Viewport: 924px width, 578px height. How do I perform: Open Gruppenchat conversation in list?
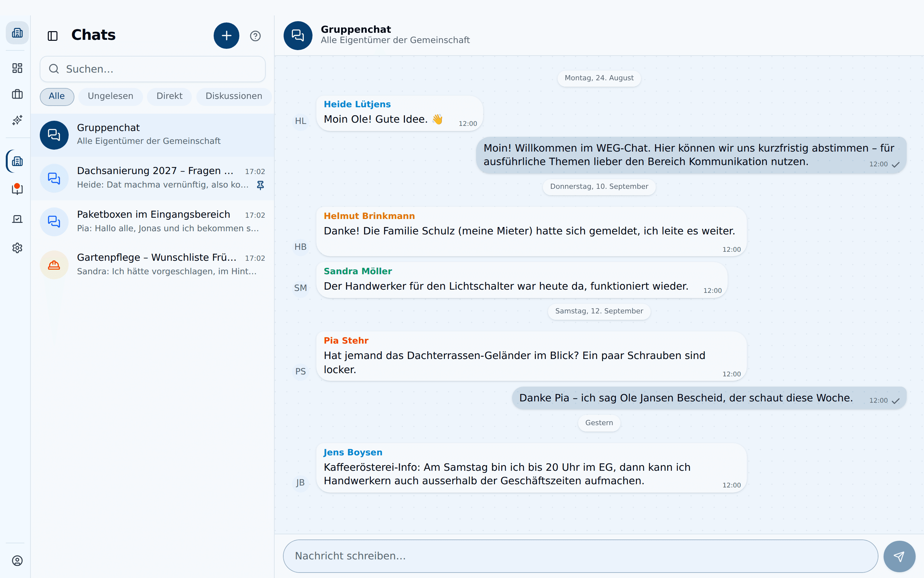(x=152, y=135)
